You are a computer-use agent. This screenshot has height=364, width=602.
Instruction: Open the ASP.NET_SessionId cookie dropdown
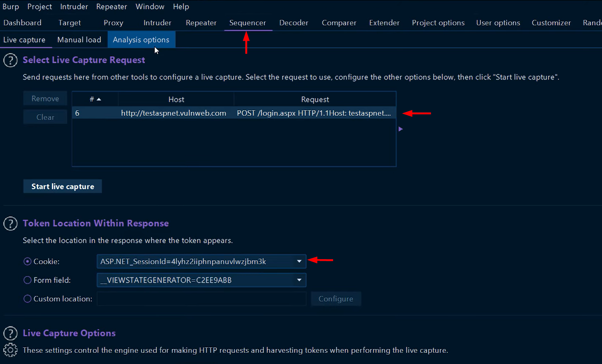pyautogui.click(x=299, y=261)
